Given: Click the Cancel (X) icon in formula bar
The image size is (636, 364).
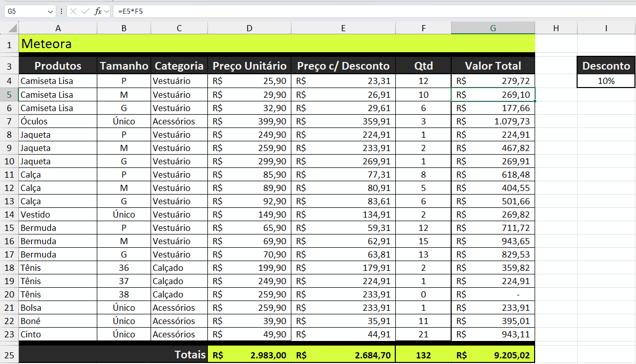Looking at the screenshot, I should click(x=74, y=11).
